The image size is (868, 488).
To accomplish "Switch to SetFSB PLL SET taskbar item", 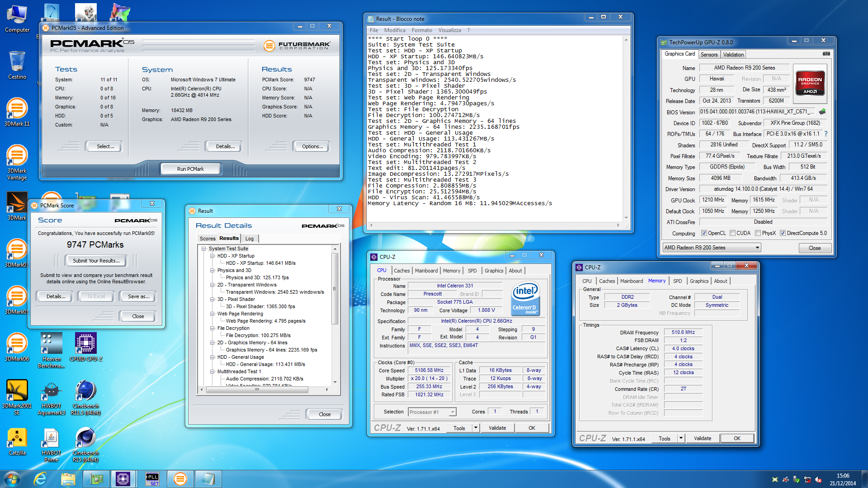I will coord(152,479).
